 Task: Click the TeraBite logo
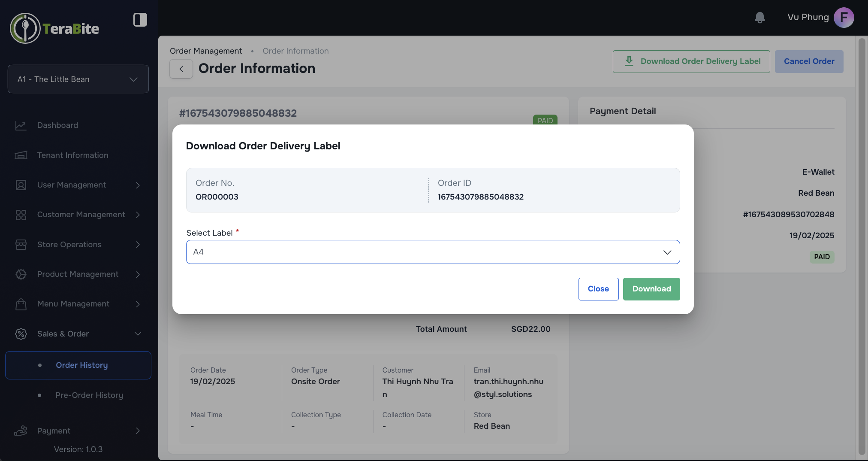click(54, 28)
